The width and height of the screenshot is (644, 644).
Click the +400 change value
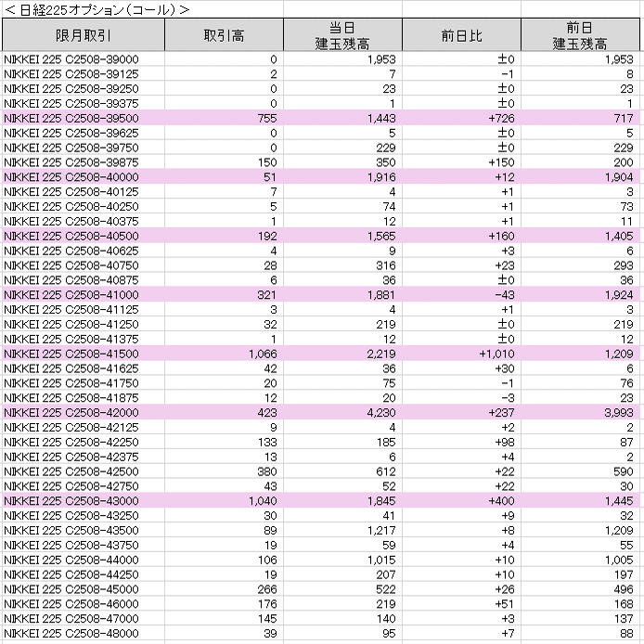[x=501, y=501]
